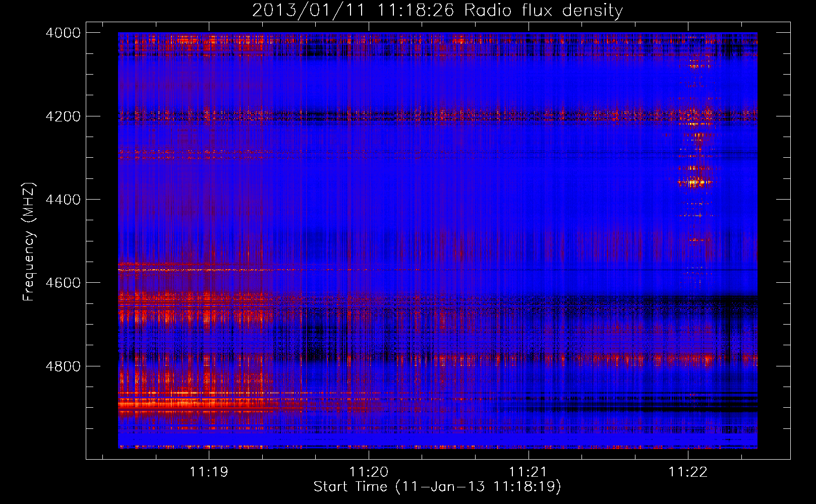Screen dimensions: 816x504
Task: Select the 4800 frequency tick label
Action: pos(63,366)
